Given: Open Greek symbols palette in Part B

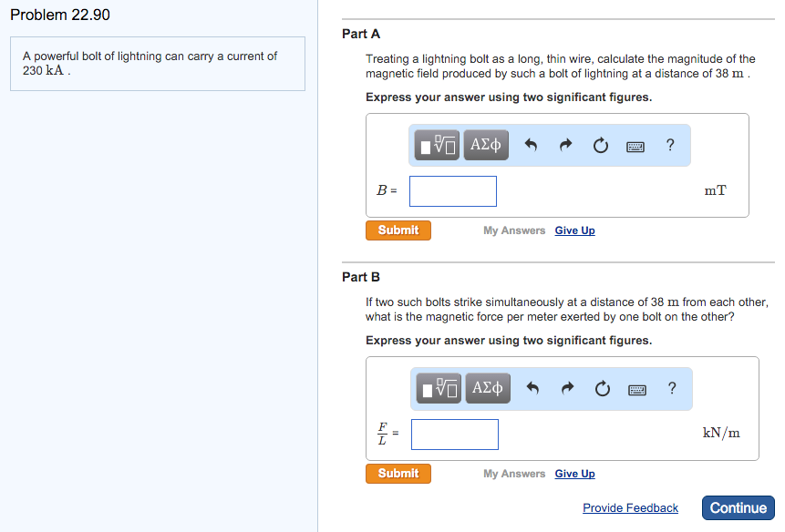Looking at the screenshot, I should pos(487,388).
